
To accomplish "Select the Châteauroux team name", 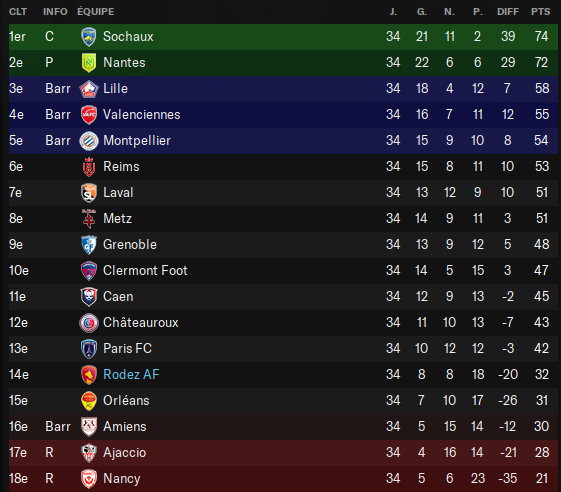I will coord(141,322).
